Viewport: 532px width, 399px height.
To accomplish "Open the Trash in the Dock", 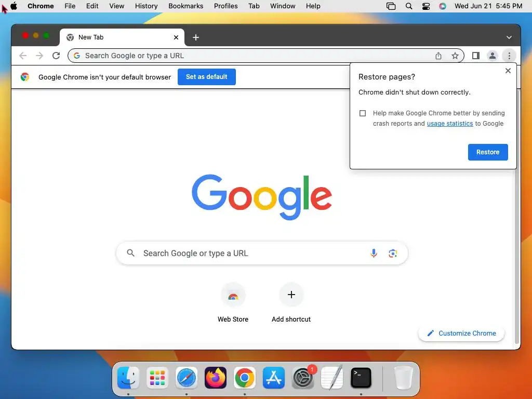I will pyautogui.click(x=403, y=378).
